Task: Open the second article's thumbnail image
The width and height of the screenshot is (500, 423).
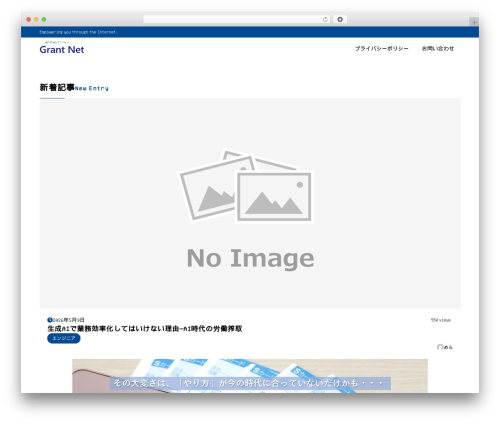Action: click(x=250, y=376)
